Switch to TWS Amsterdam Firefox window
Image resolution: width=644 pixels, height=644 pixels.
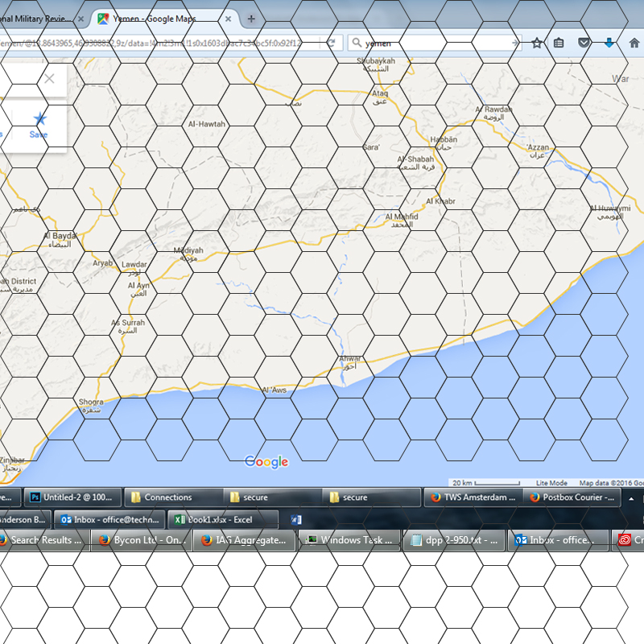[x=473, y=497]
